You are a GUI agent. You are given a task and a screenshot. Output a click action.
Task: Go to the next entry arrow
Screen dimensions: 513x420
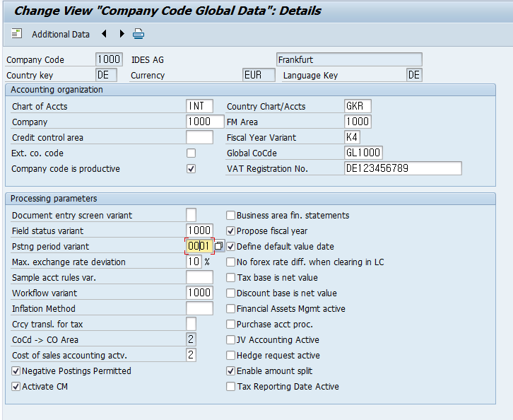122,34
